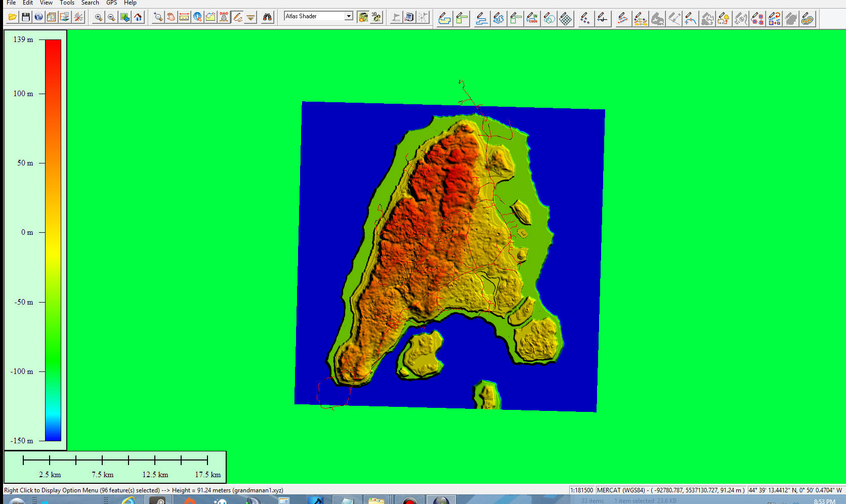Viewport: 846px width, 504px height.
Task: Select the Measure ruler tool
Action: tap(184, 17)
